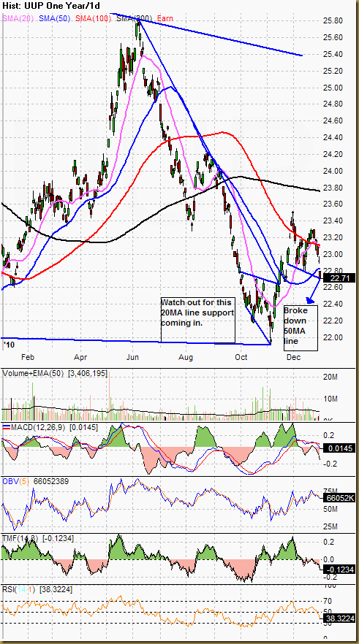Click the 'Aug' month label on time axis
This screenshot has height=644, width=359.
(x=186, y=357)
